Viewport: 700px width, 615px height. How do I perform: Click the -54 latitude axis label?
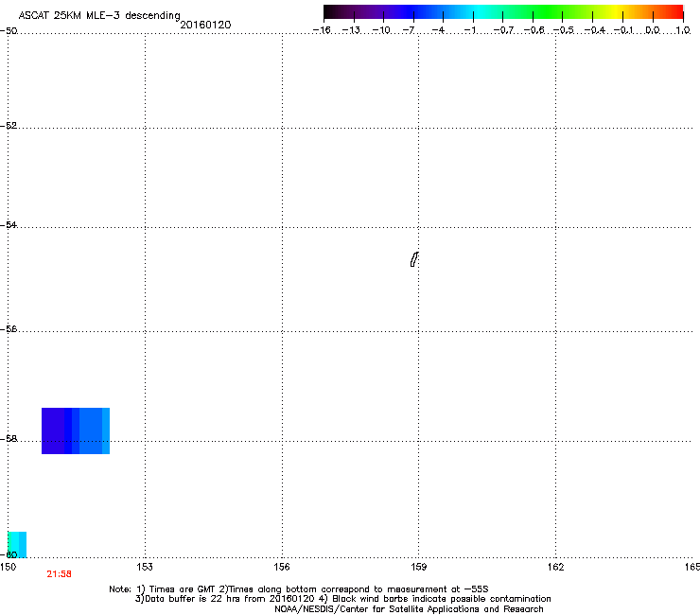coord(9,225)
